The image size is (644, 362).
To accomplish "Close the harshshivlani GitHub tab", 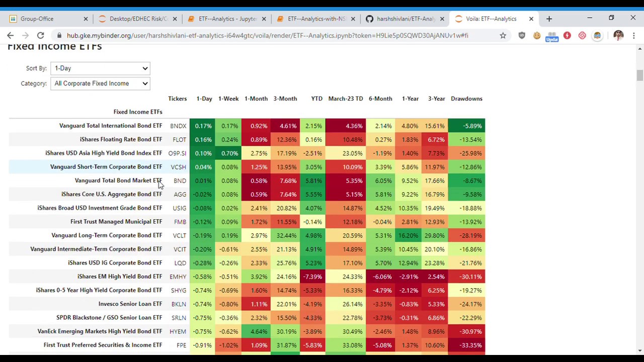I will (442, 19).
